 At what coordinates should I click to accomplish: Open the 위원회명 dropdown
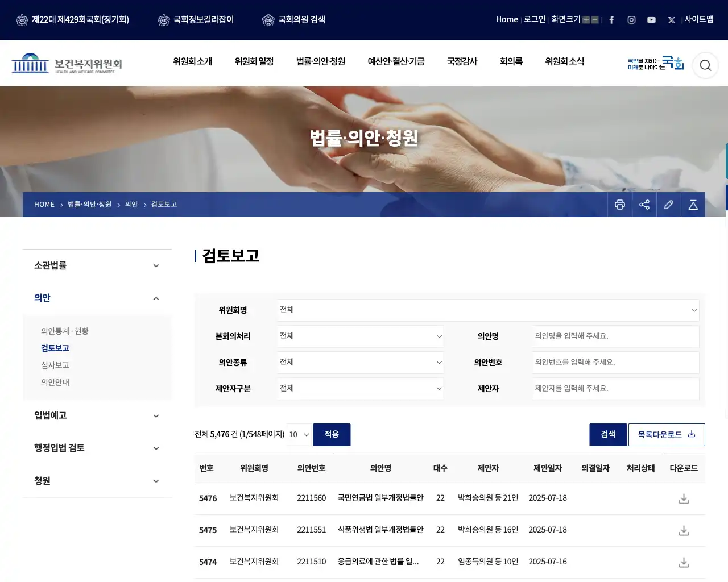tap(488, 310)
